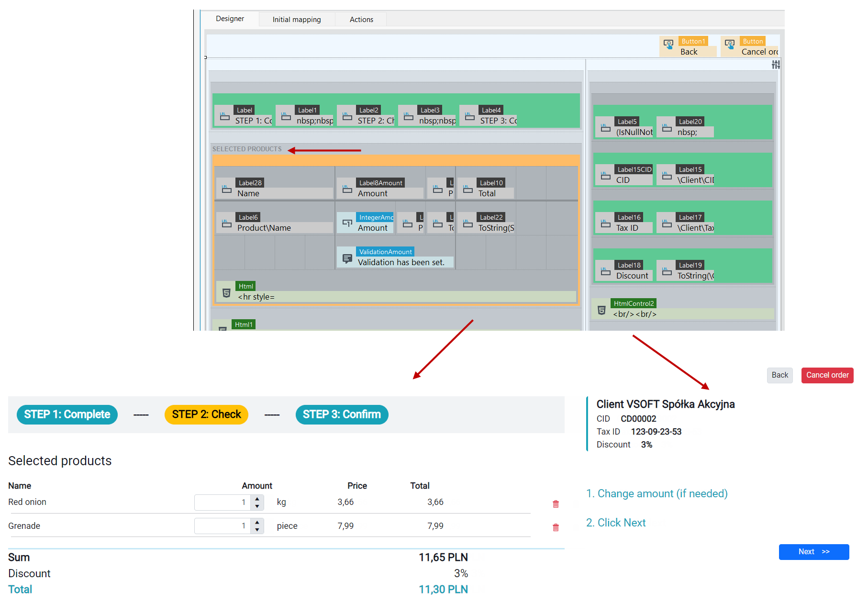Select the Designer tab
868x604 pixels.
[x=230, y=19]
